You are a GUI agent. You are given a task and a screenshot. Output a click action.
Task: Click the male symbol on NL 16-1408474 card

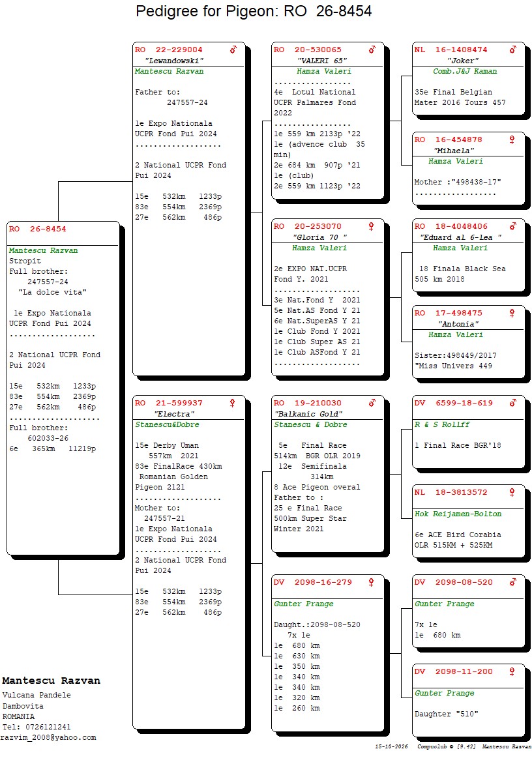(x=513, y=49)
